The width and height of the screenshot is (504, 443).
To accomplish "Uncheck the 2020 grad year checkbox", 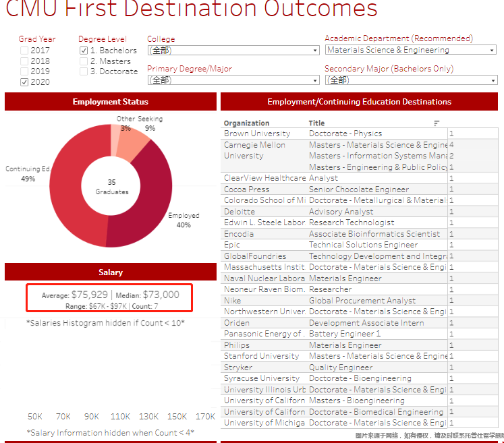I will (x=24, y=82).
